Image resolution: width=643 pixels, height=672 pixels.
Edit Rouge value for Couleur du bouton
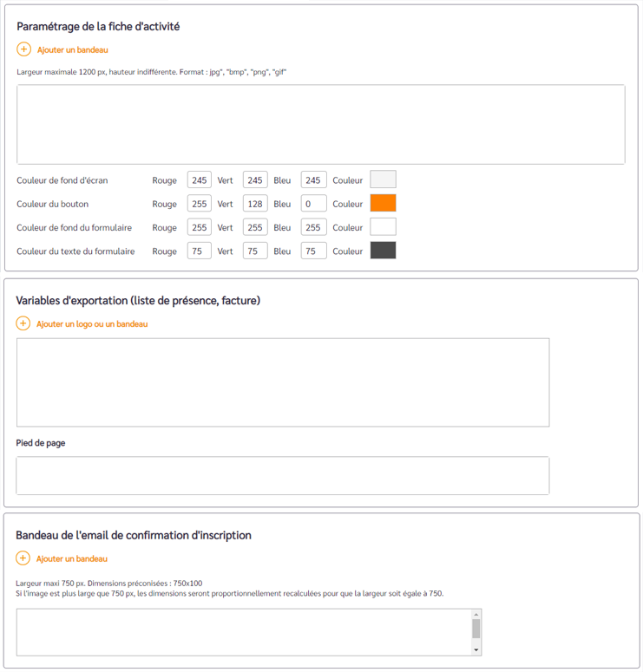199,204
